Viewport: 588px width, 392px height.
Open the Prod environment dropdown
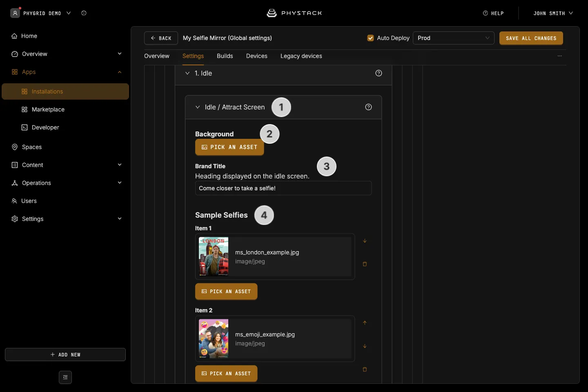pos(454,38)
